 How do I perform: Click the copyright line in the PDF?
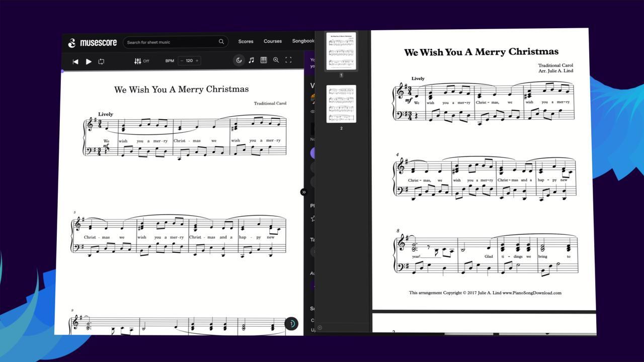click(x=485, y=293)
